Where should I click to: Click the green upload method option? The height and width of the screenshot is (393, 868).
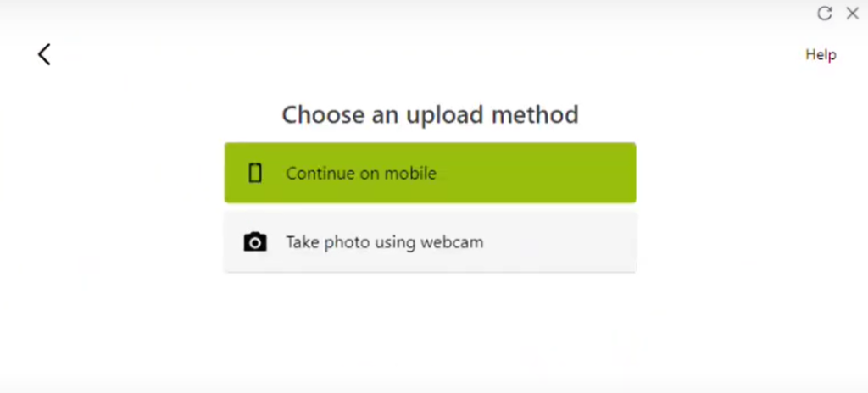pyautogui.click(x=430, y=173)
